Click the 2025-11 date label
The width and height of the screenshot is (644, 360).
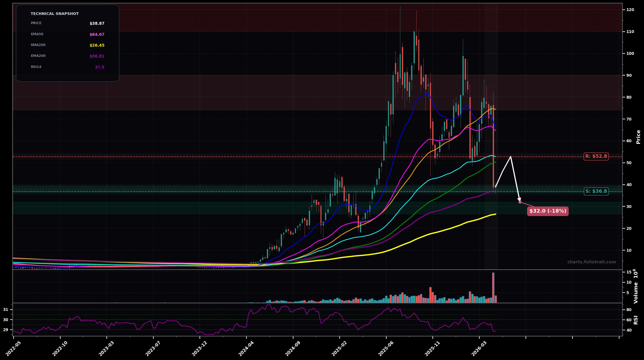click(433, 348)
